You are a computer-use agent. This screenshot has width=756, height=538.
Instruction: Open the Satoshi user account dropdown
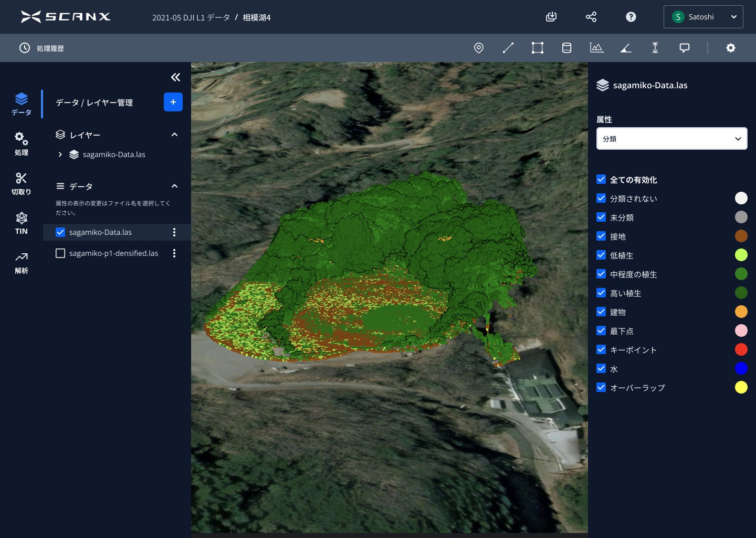pos(703,17)
